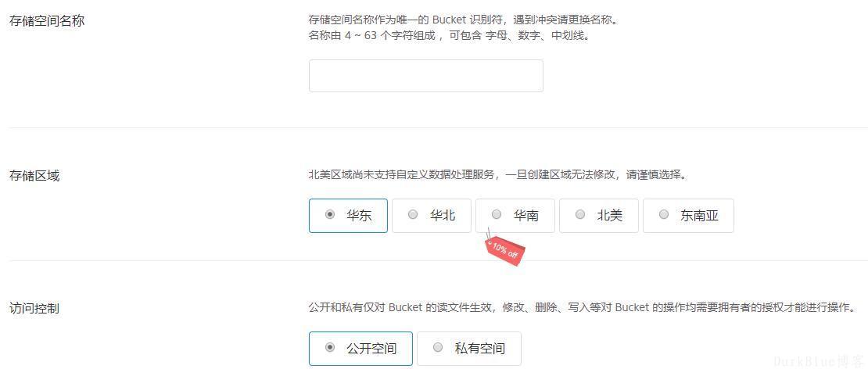Click the 北美 text label
The width and height of the screenshot is (868, 369).
tap(609, 216)
